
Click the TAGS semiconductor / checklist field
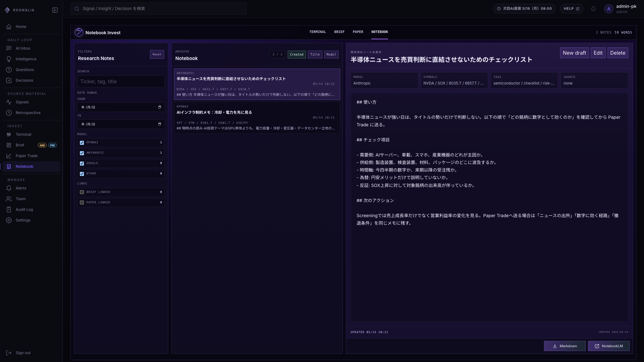coord(524,80)
